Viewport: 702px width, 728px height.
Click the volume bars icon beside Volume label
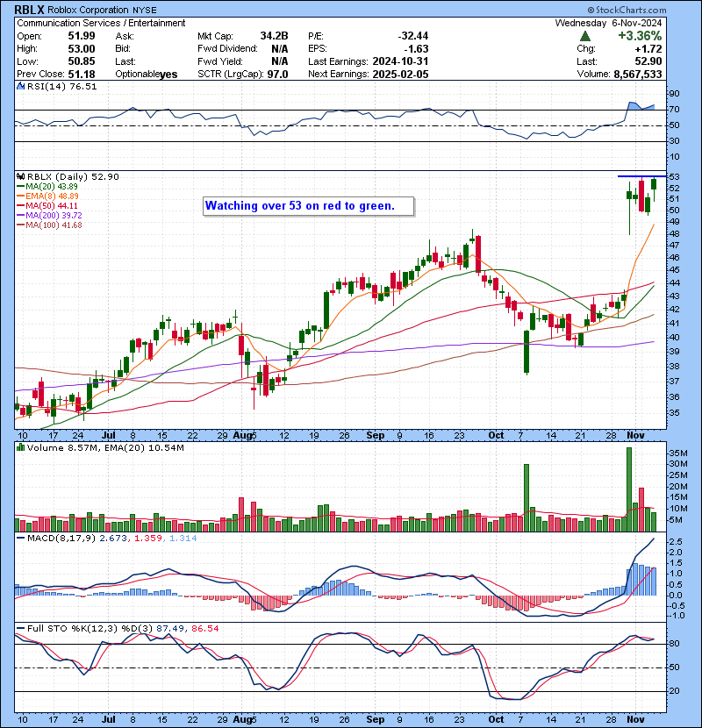click(x=21, y=447)
